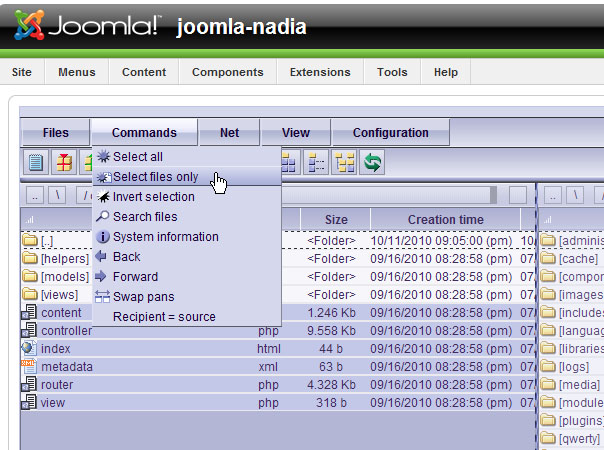Image resolution: width=604 pixels, height=450 pixels.
Task: Choose Select files only
Action: 187,176
